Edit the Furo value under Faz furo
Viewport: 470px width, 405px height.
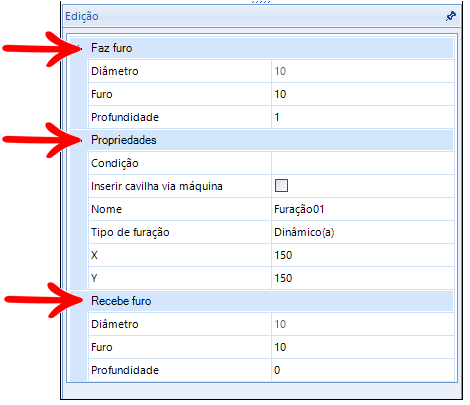363,94
